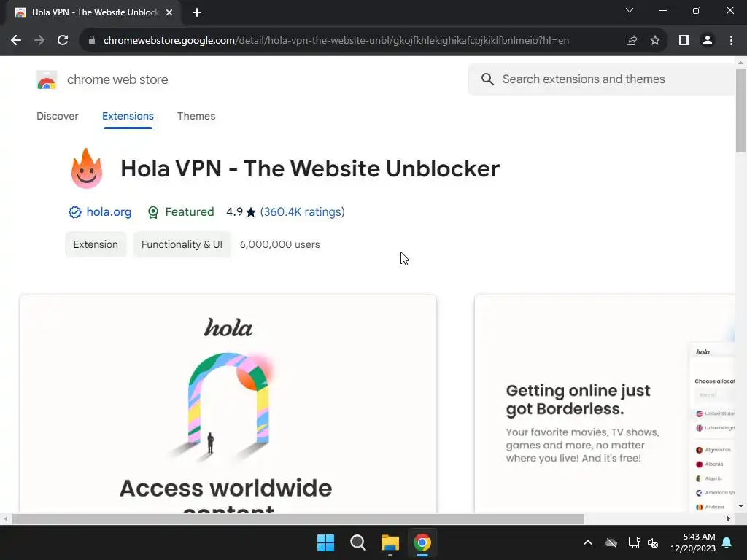The image size is (747, 560).
Task: Open a new tab with the plus button
Action: pos(197,12)
